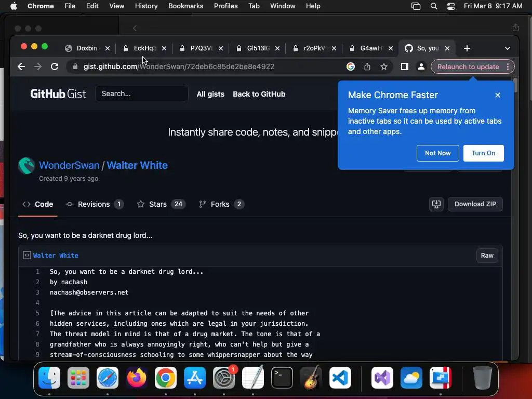Click Walter White file name link
The image size is (532, 399).
click(56, 256)
